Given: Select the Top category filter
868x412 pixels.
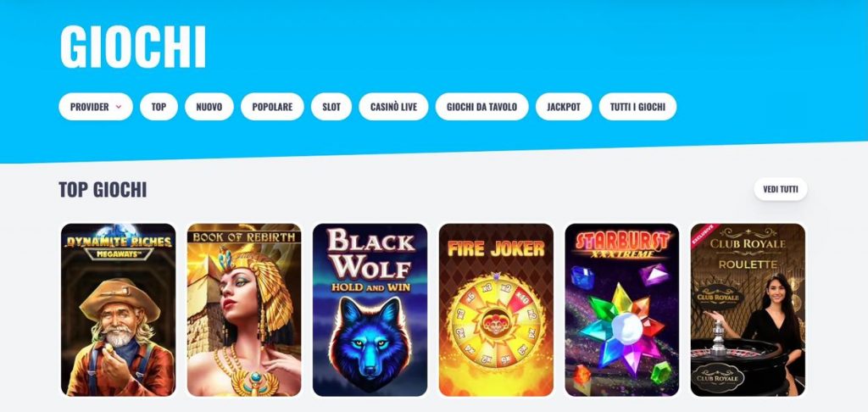Looking at the screenshot, I should click(x=159, y=107).
